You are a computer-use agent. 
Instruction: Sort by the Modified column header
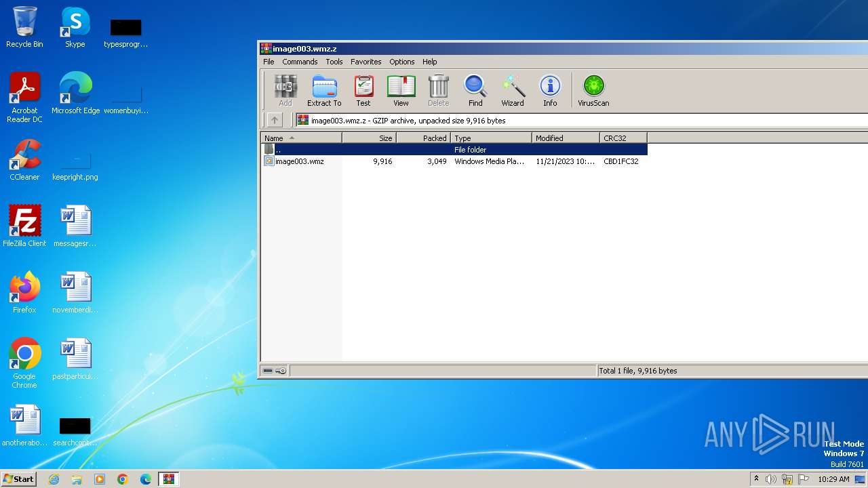pyautogui.click(x=566, y=138)
